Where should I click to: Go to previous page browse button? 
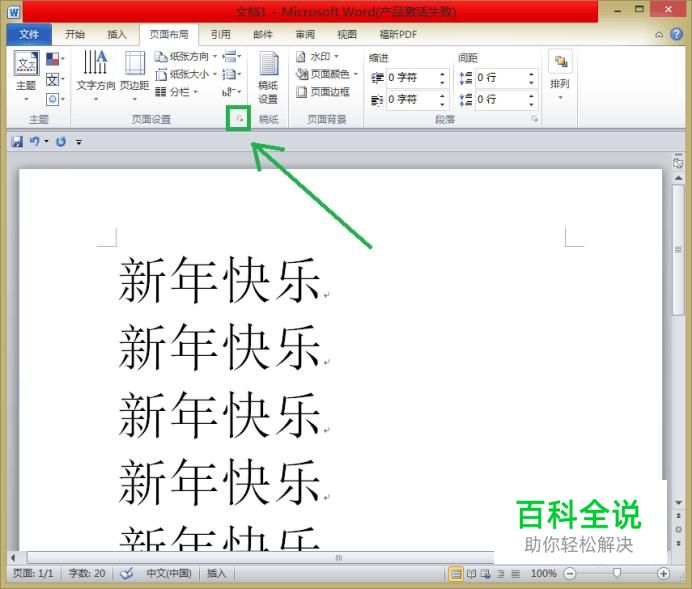point(678,516)
